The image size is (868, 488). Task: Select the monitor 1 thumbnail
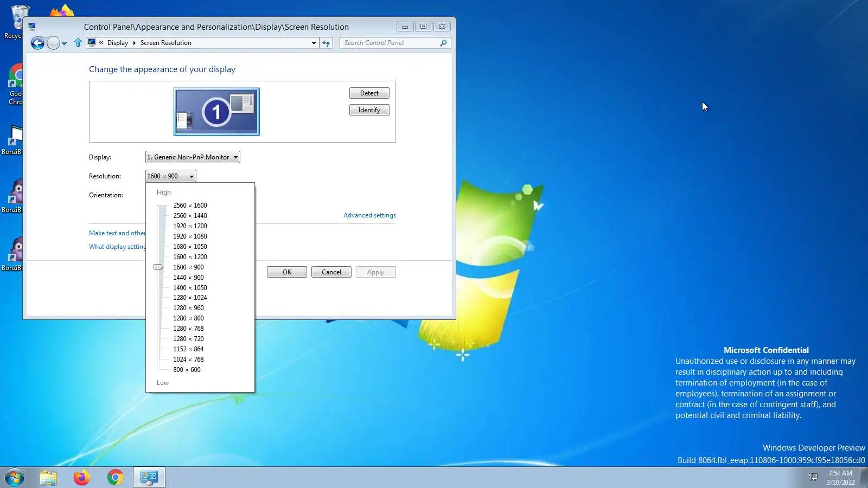(216, 112)
